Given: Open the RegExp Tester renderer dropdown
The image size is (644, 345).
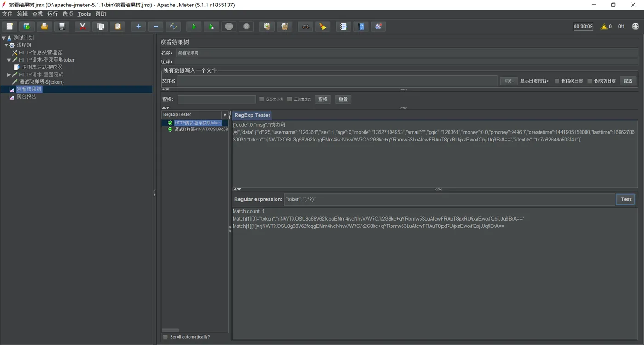Looking at the screenshot, I should pyautogui.click(x=225, y=115).
